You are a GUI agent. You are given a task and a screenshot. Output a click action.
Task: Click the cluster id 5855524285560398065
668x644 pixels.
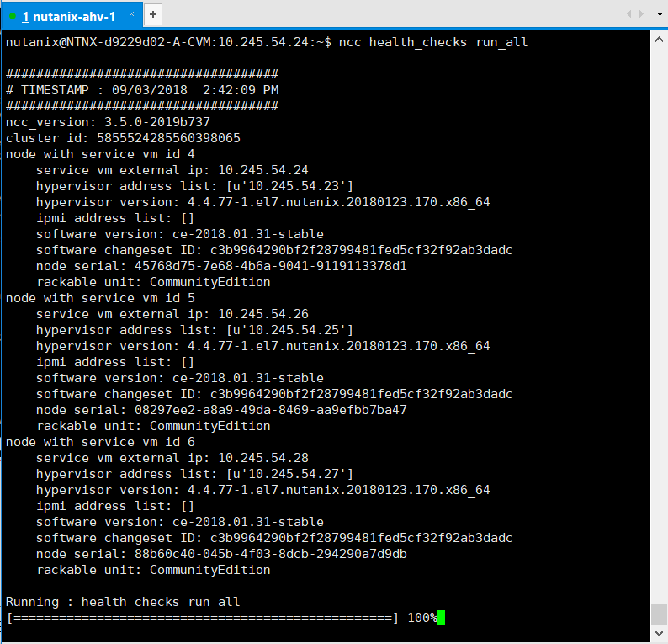click(123, 138)
